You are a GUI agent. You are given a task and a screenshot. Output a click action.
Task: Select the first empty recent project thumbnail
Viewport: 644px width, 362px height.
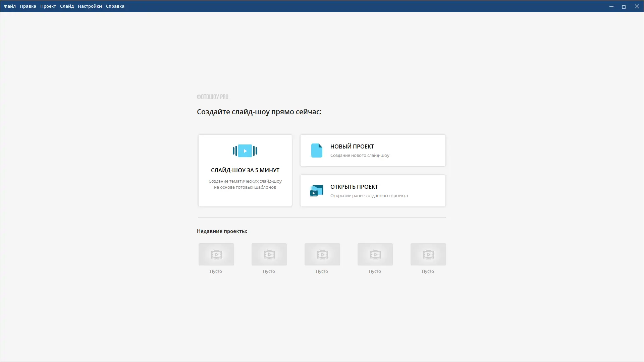[x=216, y=254]
